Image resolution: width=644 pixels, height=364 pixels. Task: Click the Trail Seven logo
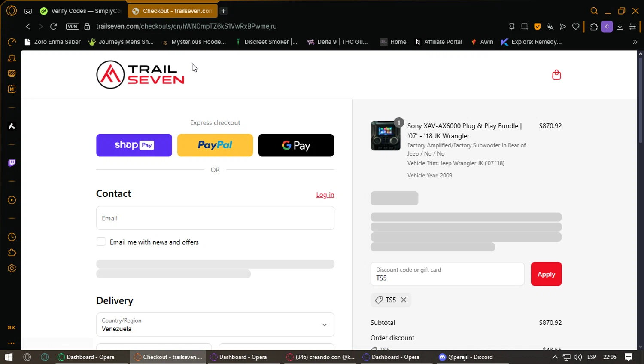pos(140,75)
